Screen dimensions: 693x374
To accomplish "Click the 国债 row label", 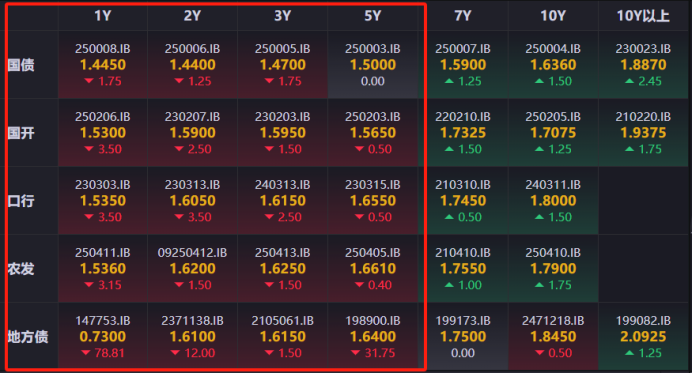I will tap(21, 65).
